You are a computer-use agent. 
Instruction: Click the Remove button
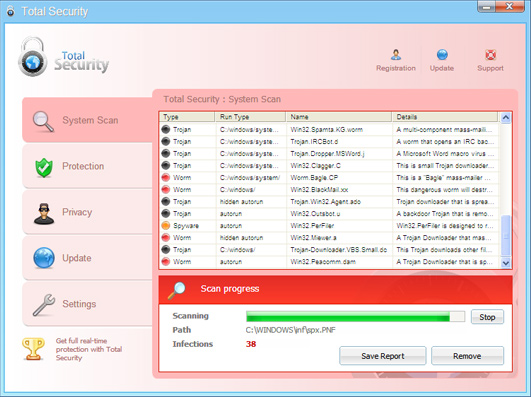coord(467,356)
